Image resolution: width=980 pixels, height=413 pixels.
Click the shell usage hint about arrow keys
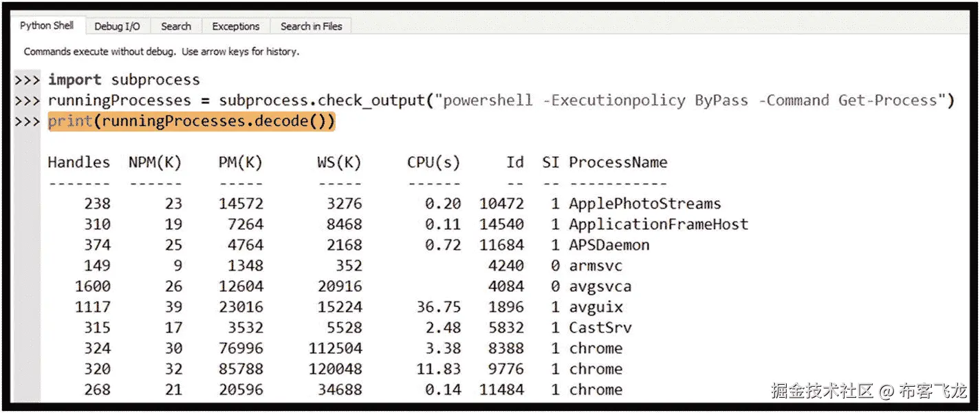tap(161, 52)
